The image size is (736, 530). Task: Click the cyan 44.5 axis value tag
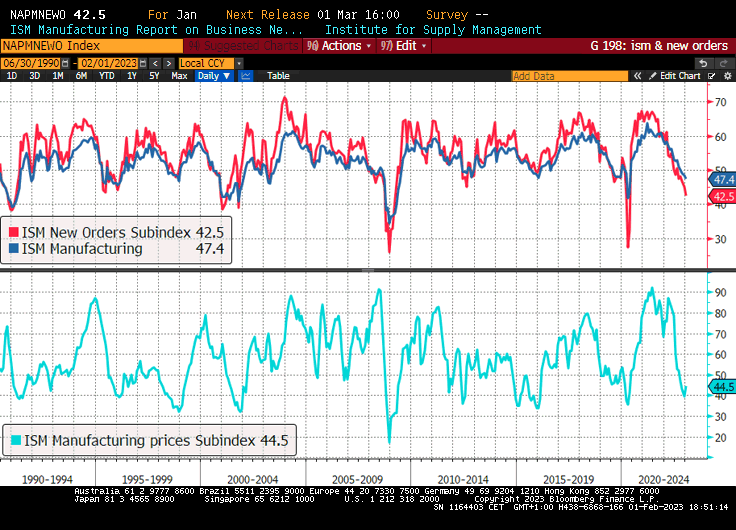[x=722, y=387]
